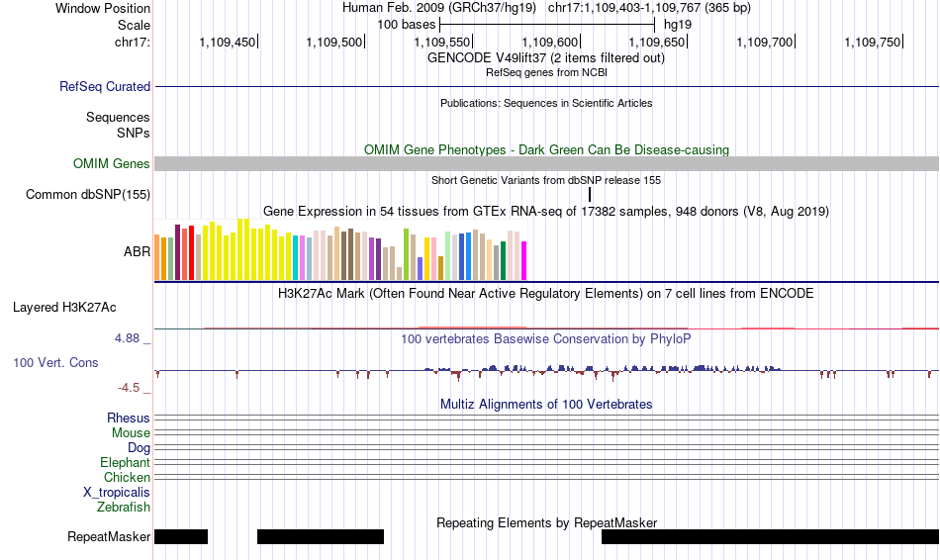Image resolution: width=940 pixels, height=560 pixels.
Task: Click the rightmost RepeatMasker black block
Action: [771, 536]
